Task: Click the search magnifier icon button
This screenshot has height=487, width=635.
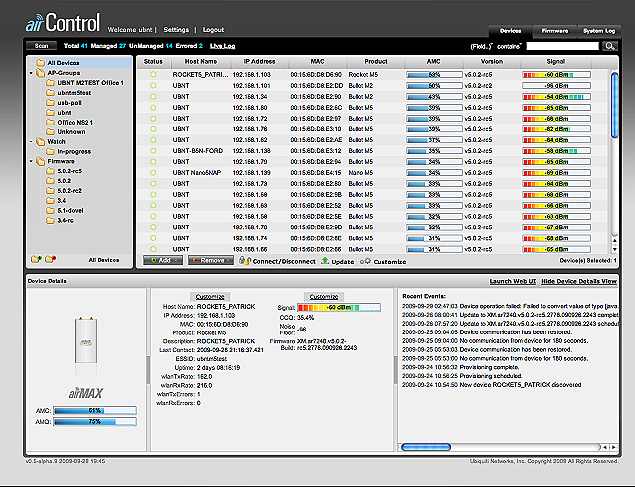Action: 609,46
